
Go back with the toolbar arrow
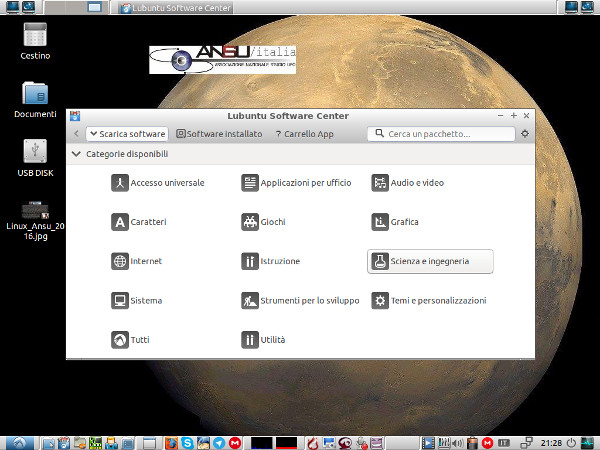tap(76, 134)
